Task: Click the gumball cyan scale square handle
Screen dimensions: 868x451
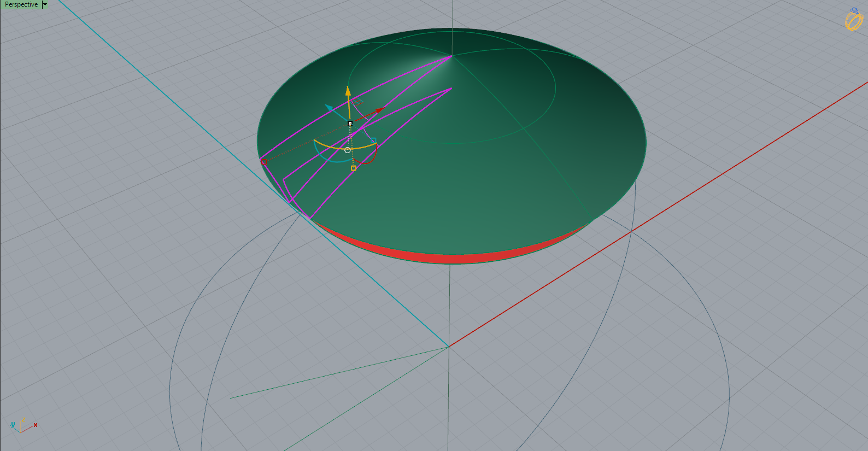Action: (x=373, y=140)
